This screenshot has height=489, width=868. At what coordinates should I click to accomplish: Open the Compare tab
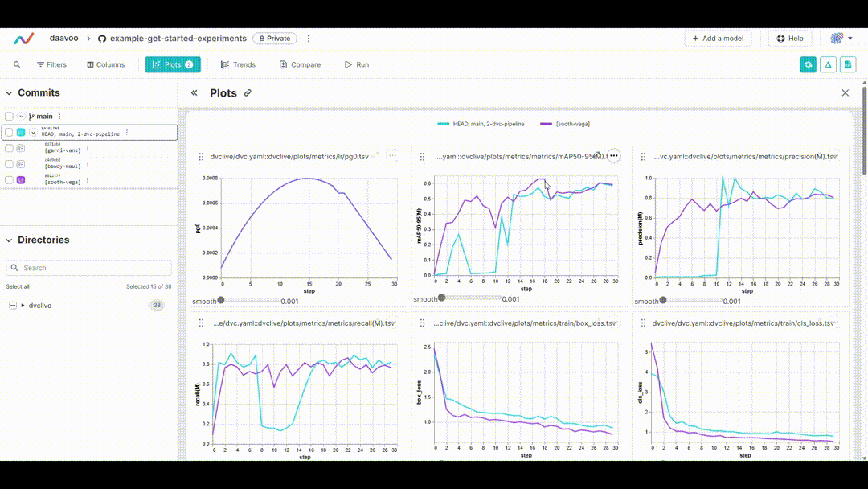pos(300,64)
